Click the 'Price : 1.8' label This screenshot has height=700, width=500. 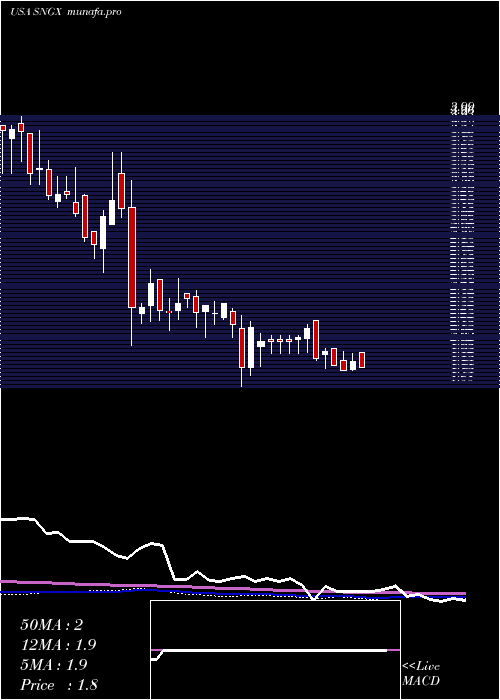point(59,685)
